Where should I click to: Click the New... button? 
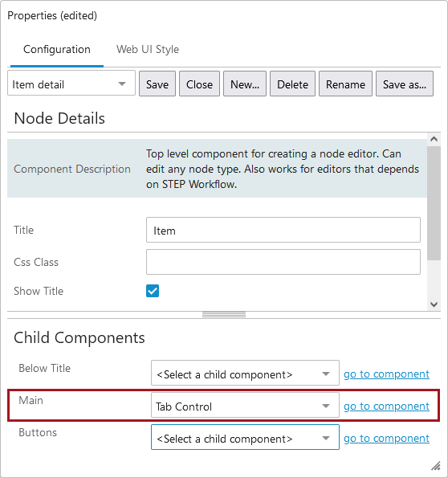[x=245, y=84]
